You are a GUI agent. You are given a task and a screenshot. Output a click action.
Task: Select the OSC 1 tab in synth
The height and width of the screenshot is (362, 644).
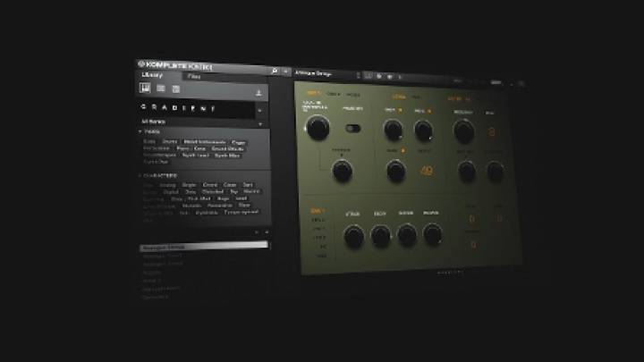tap(313, 93)
